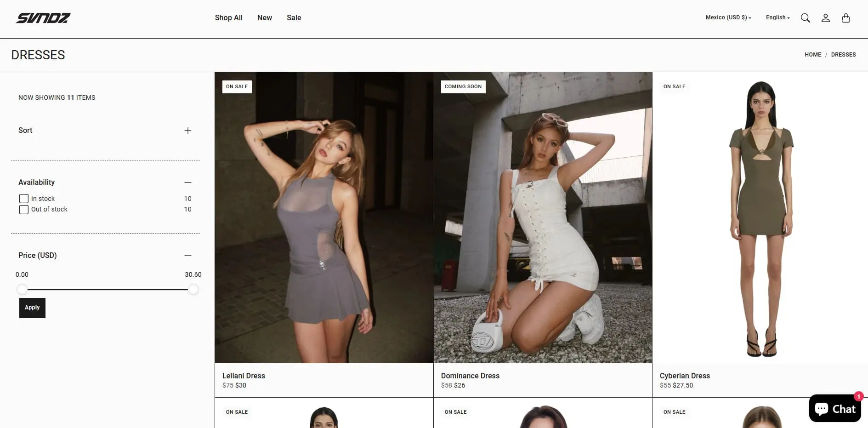The width and height of the screenshot is (868, 428).
Task: Check the In stock checkbox
Action: (x=24, y=199)
